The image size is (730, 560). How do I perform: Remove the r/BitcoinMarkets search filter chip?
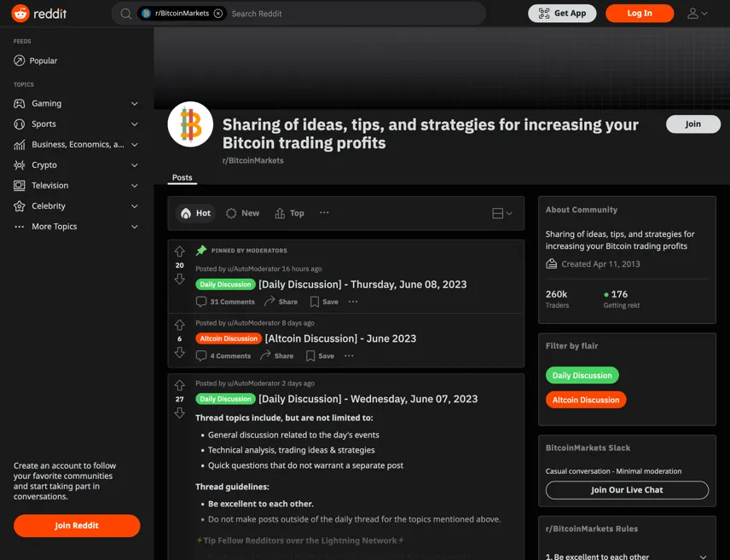click(x=217, y=14)
